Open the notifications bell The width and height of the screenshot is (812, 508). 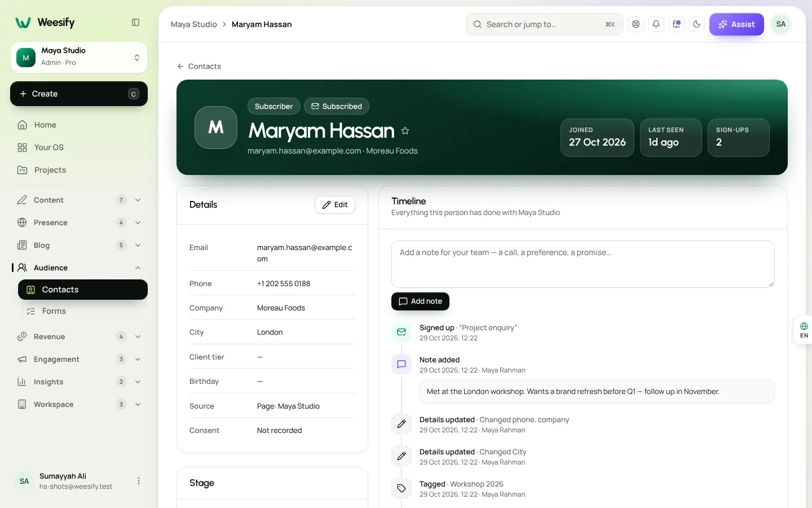pos(656,24)
